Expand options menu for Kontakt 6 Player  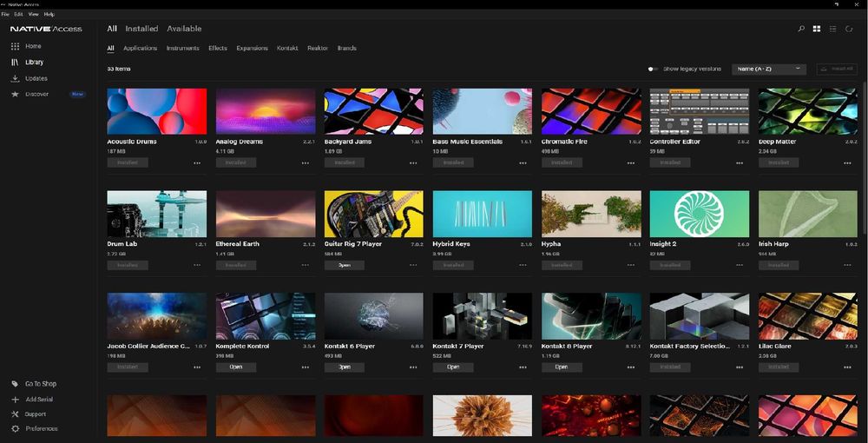[x=413, y=367]
